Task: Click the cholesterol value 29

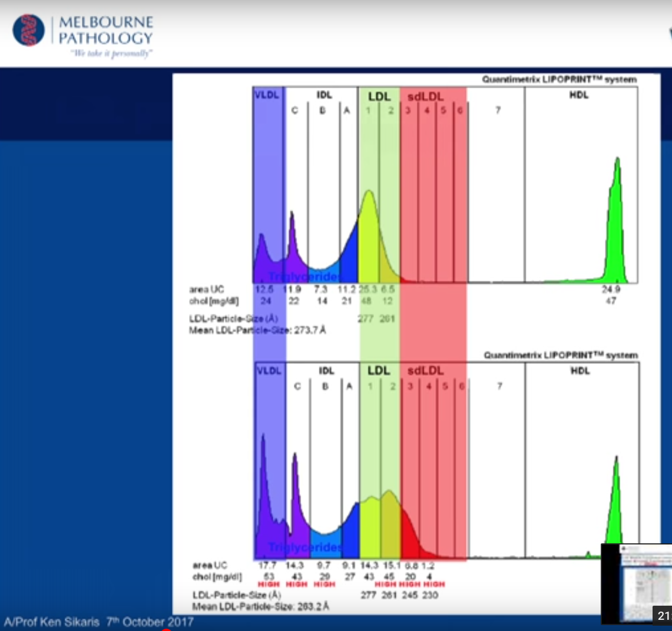Action: click(x=325, y=577)
